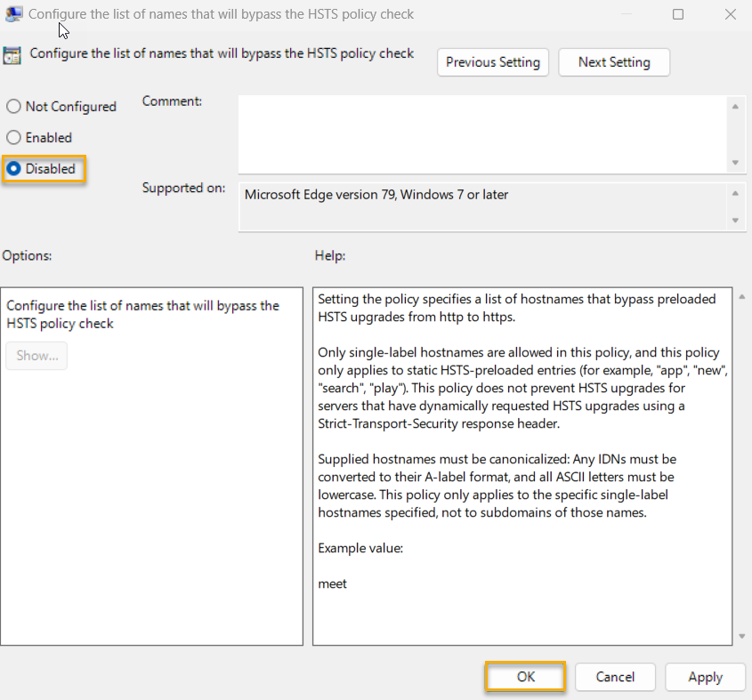This screenshot has width=752, height=700.
Task: Click the Next Setting button
Action: (614, 62)
